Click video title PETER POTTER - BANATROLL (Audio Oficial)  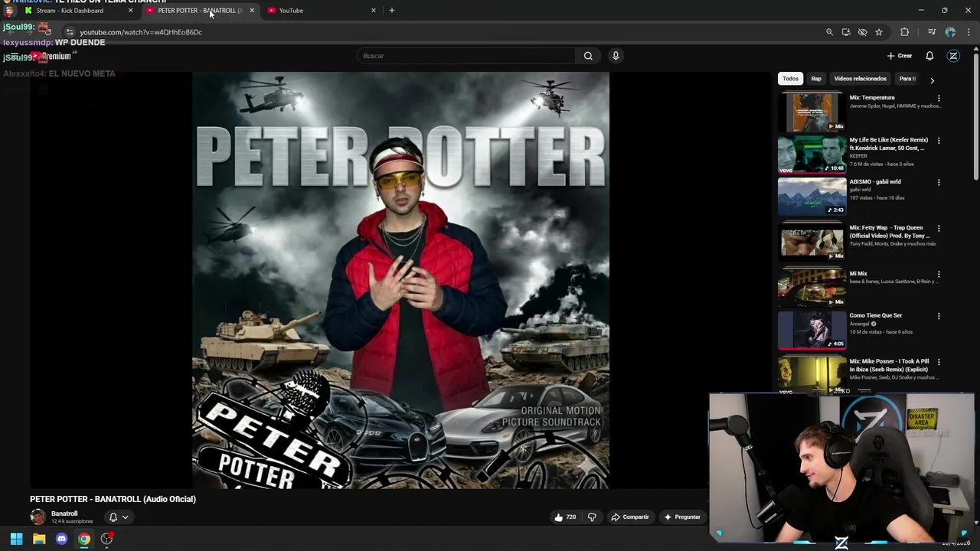point(113,499)
